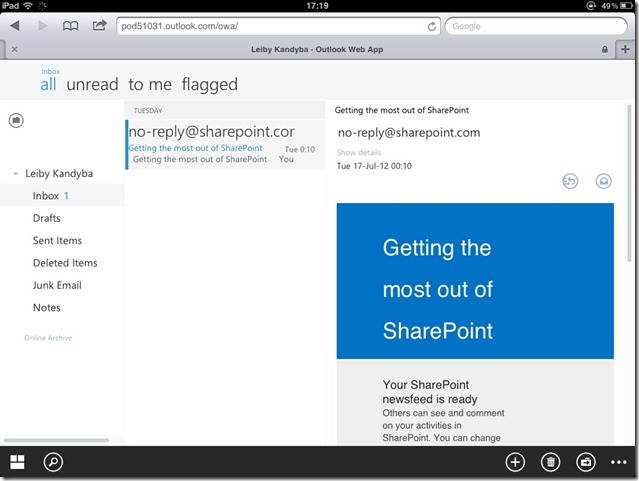
Task: Close the Outlook Web App tab
Action: [x=15, y=49]
